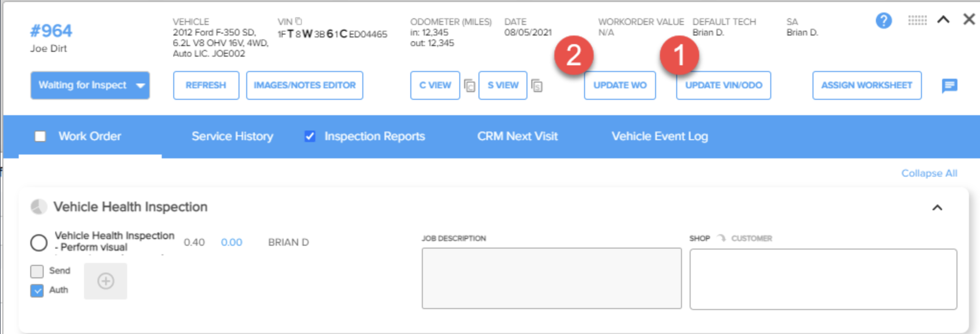Copy the S View link icon
This screenshot has width=980, height=334.
click(x=537, y=85)
